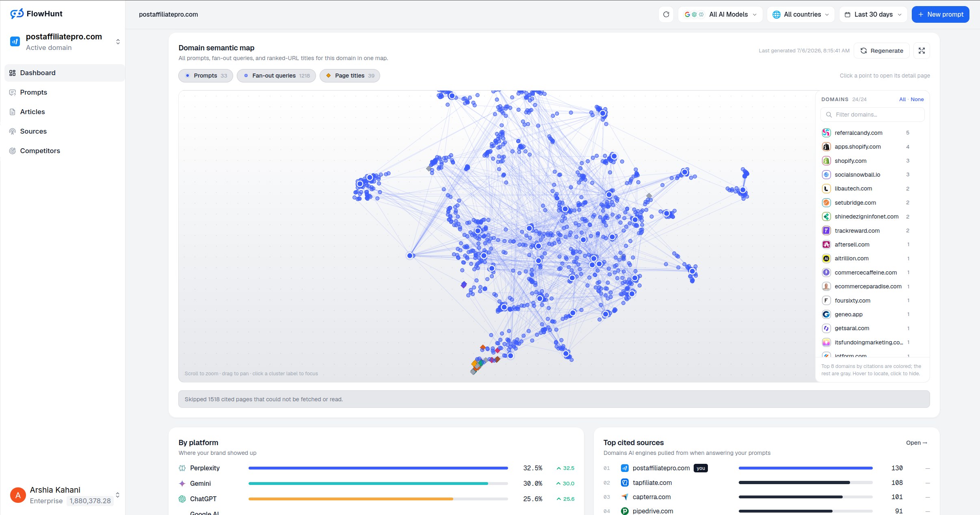Regenerate the domain semantic map
The width and height of the screenshot is (980, 515).
click(x=881, y=51)
